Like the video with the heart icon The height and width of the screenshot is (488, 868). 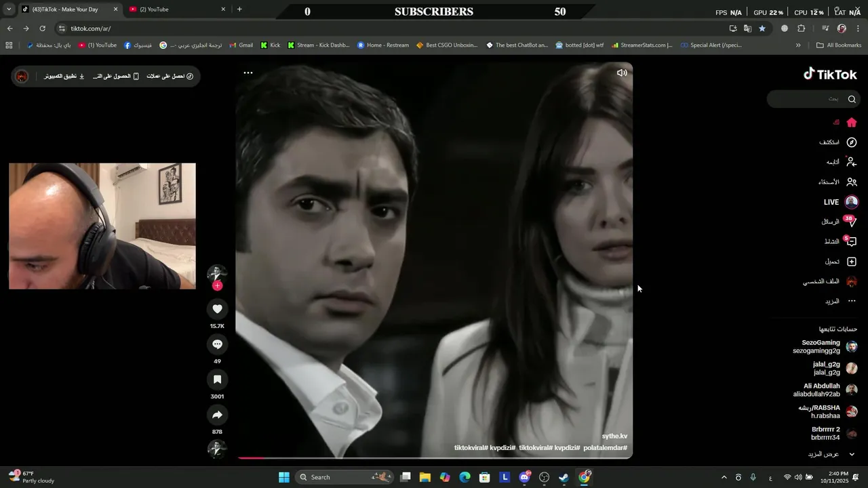[217, 309]
